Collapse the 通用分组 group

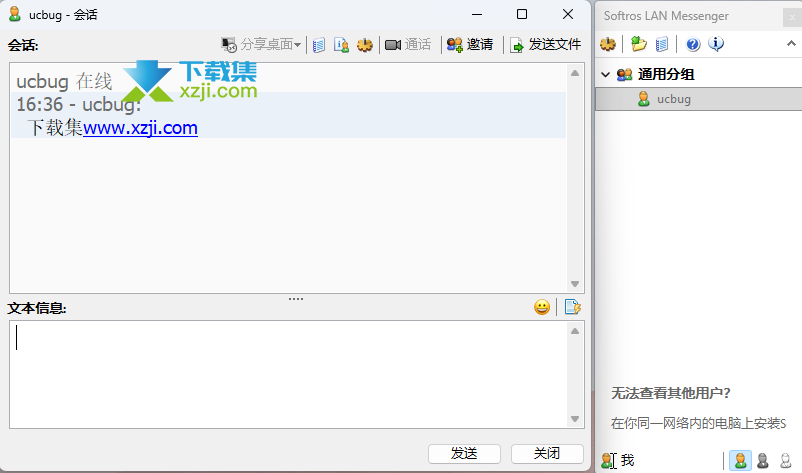tap(605, 74)
